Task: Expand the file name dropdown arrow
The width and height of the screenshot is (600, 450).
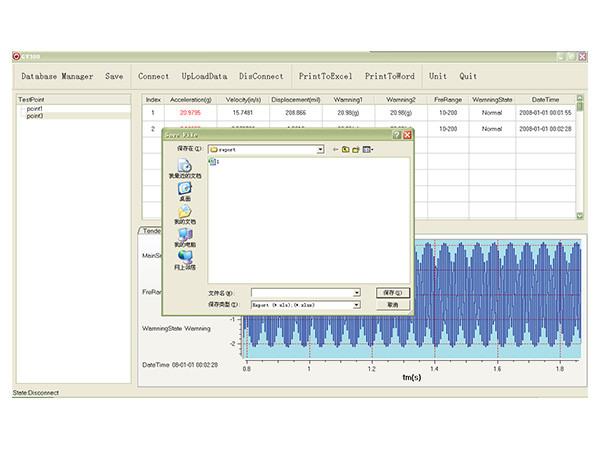Action: coord(357,293)
